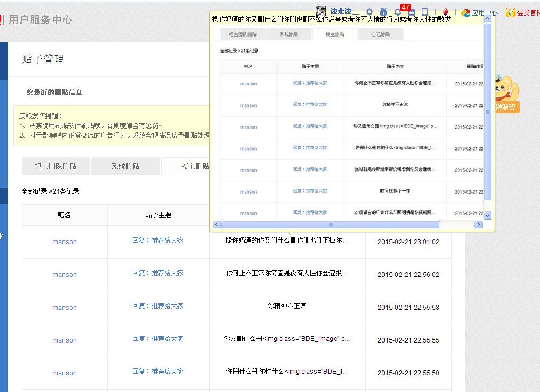Click the 全部记录 >21条记录 text on main page
Viewport: 540px width, 392px height.
click(50, 191)
